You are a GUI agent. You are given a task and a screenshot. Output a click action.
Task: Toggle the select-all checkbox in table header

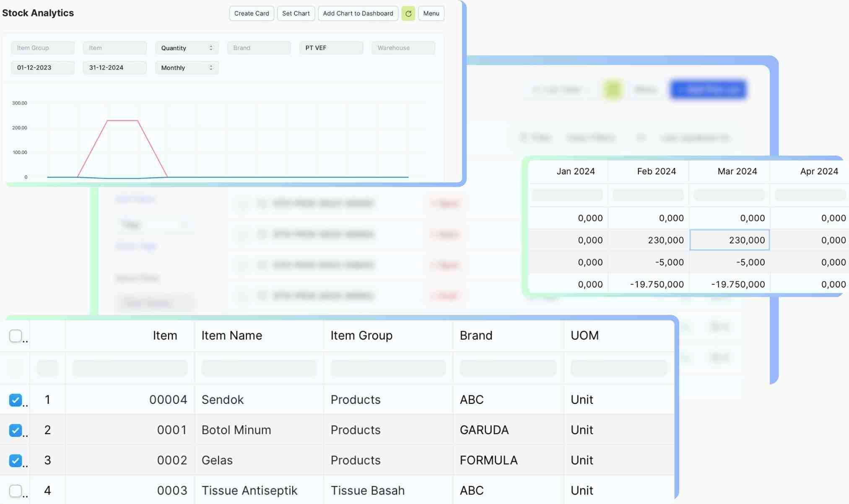click(x=16, y=336)
